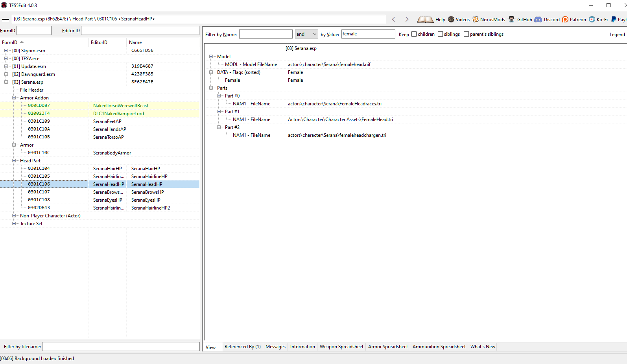Sort by the FormID column header
627x364 pixels.
click(x=44, y=42)
